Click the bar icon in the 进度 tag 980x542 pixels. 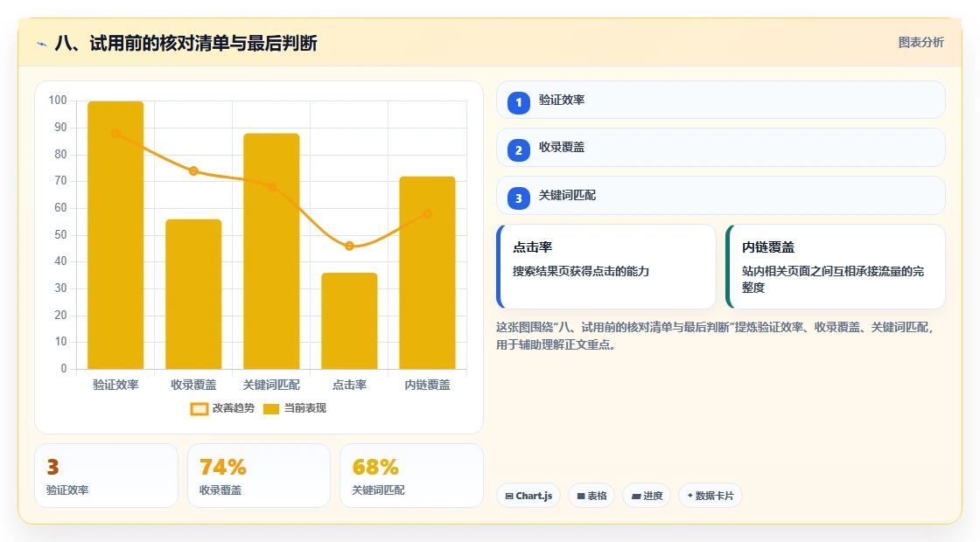pos(636,497)
